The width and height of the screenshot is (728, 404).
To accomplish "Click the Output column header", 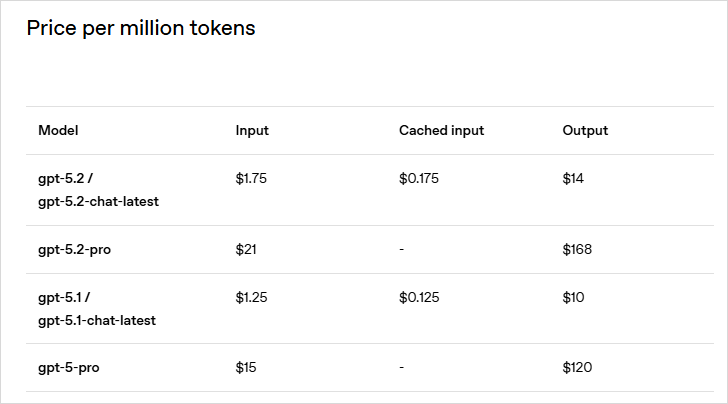I will (585, 131).
